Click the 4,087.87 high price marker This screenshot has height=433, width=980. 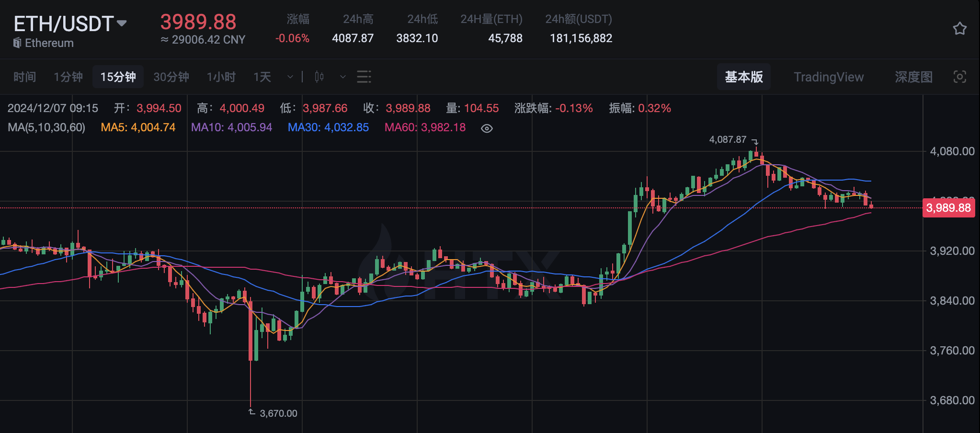728,139
